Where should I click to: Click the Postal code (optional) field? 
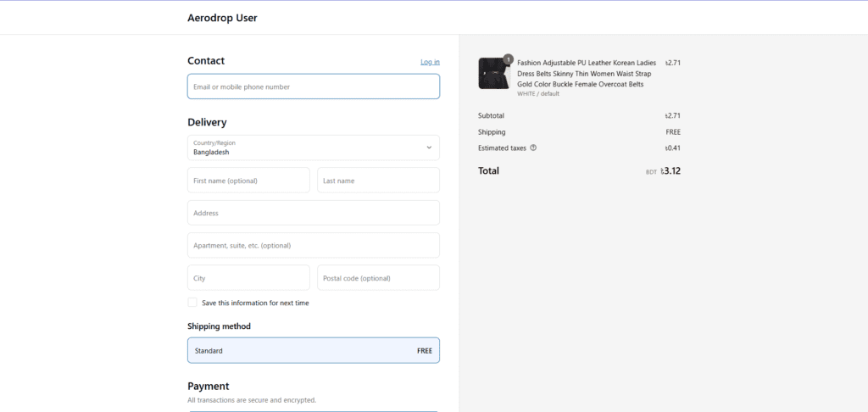378,278
